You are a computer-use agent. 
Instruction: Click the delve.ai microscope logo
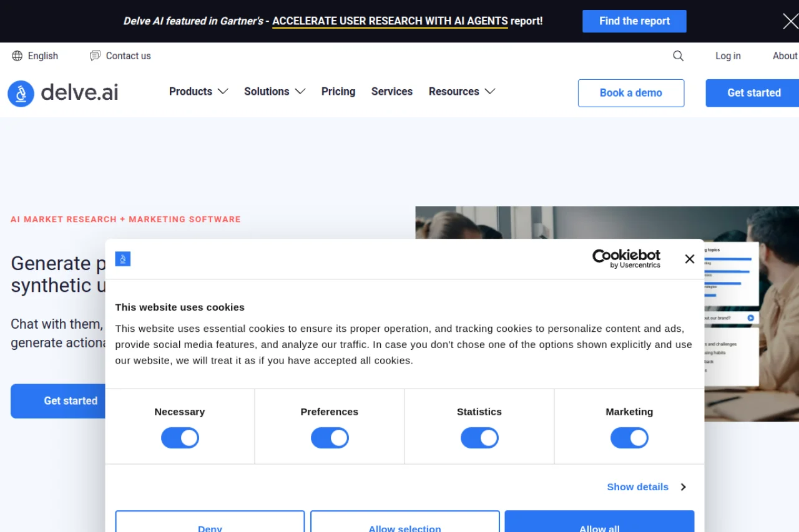[21, 94]
